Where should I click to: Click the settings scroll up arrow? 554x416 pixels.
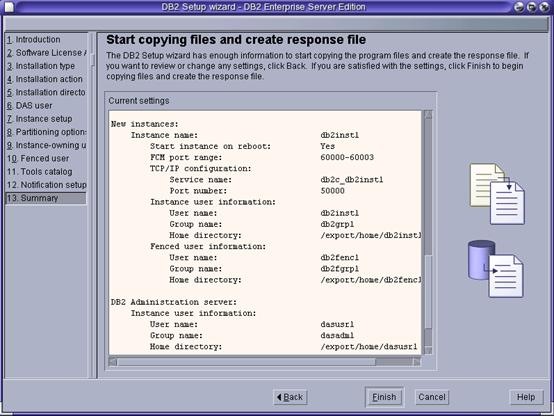pyautogui.click(x=428, y=114)
